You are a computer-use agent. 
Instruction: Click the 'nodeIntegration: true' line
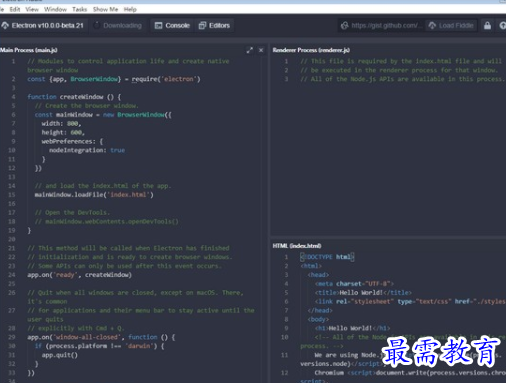coord(87,150)
